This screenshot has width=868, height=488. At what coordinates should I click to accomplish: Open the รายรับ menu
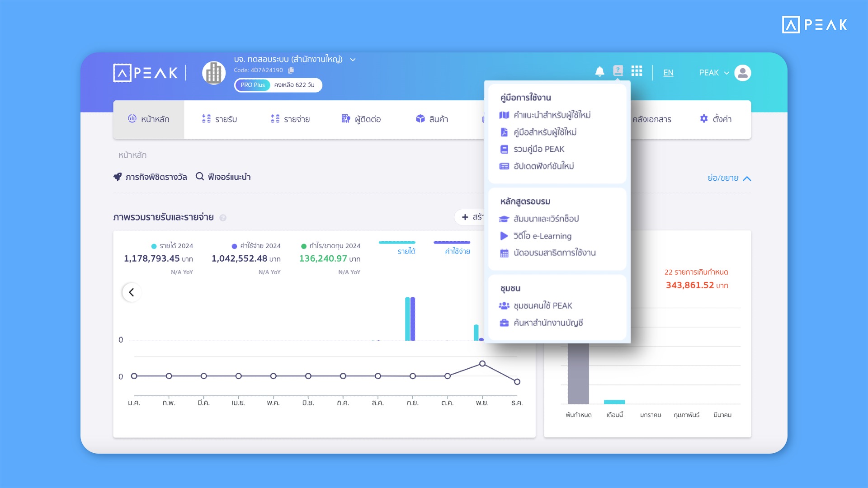pos(219,119)
